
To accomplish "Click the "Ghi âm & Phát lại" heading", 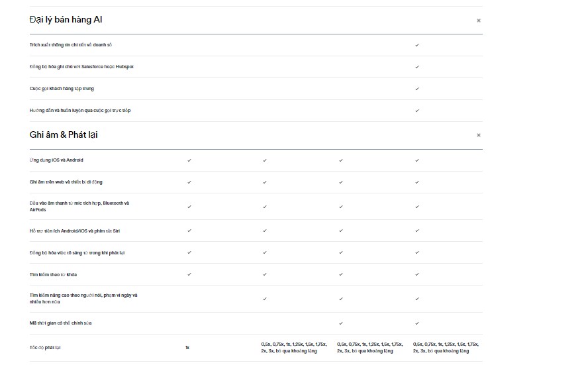I will 64,134.
